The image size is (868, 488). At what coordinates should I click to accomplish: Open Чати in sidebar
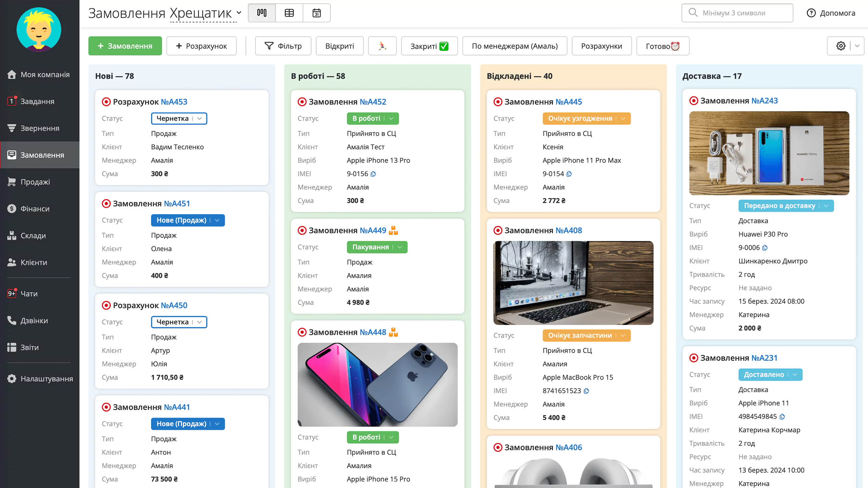40,293
